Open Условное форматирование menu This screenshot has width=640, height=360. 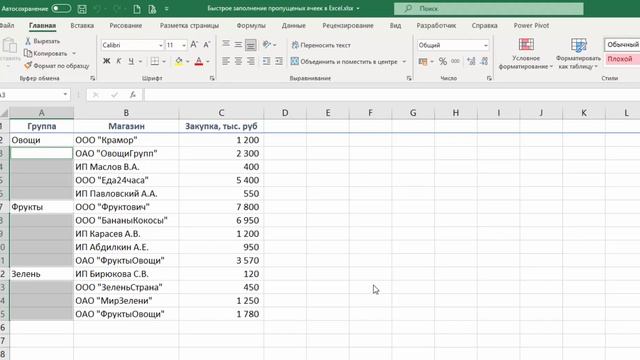(x=526, y=53)
